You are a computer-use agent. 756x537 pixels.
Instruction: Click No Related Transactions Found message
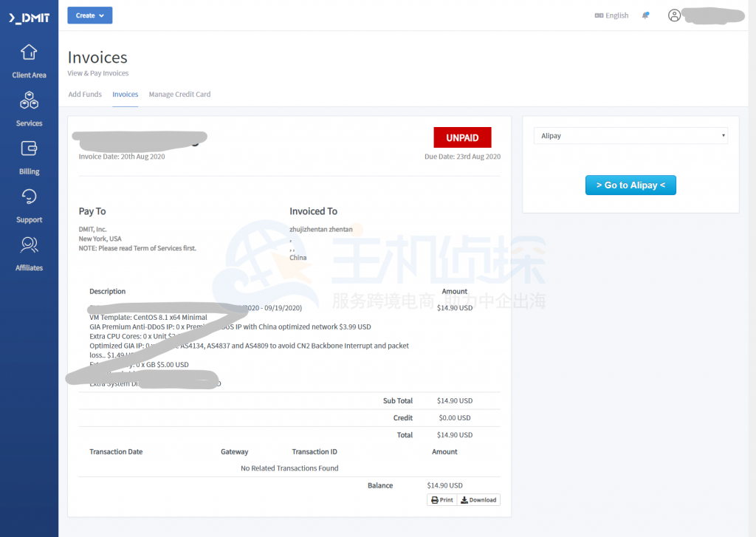[x=289, y=468]
